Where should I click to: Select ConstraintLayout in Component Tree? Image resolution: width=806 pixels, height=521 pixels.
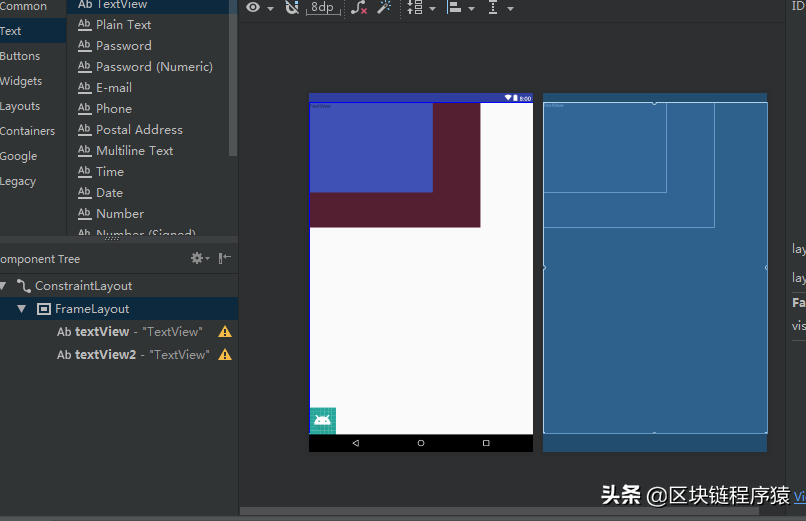click(x=83, y=286)
